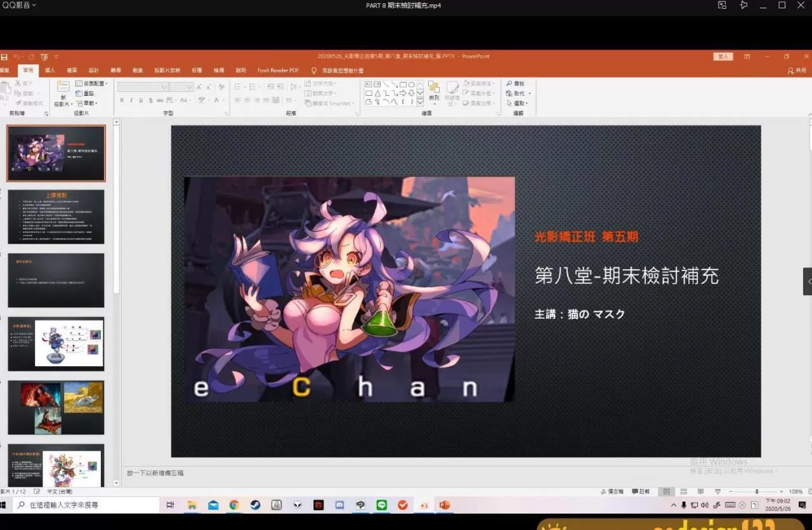Click the Increase Font Size icon
Viewport: 812px width, 530px height.
coord(199,86)
